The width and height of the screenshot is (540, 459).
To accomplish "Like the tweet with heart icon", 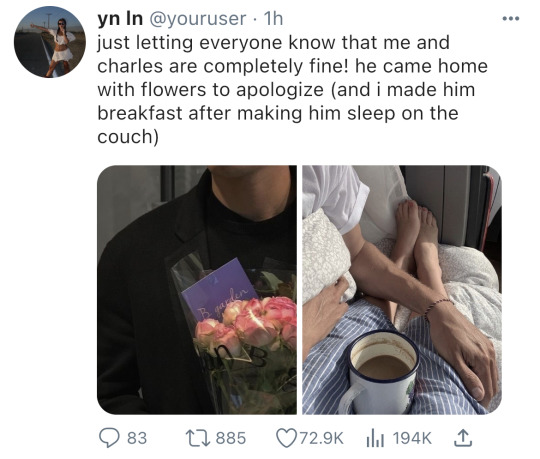I will 287,438.
